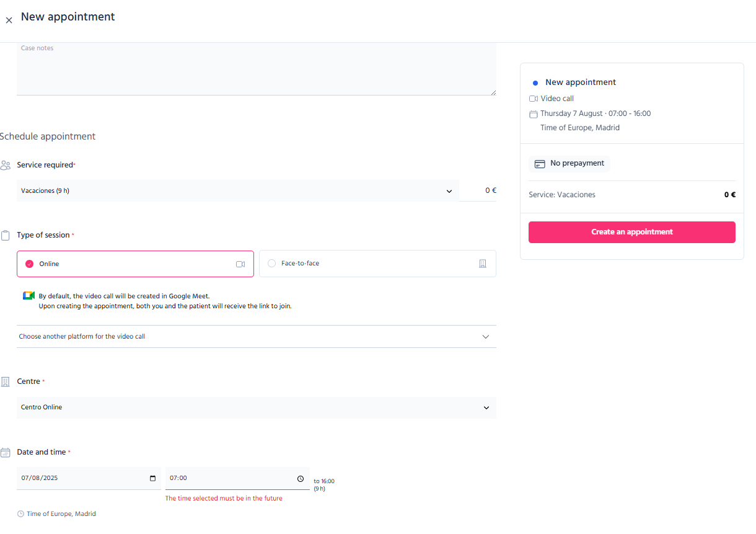Open the Service required dropdown
756x534 pixels.
coord(237,191)
